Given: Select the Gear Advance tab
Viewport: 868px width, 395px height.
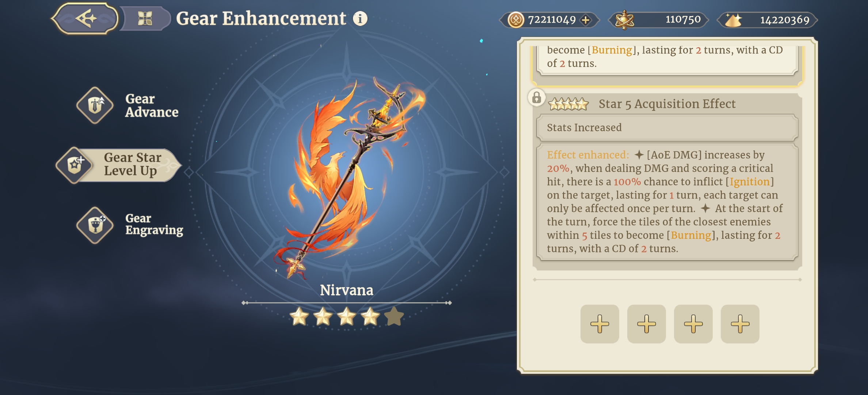Looking at the screenshot, I should pos(128,105).
